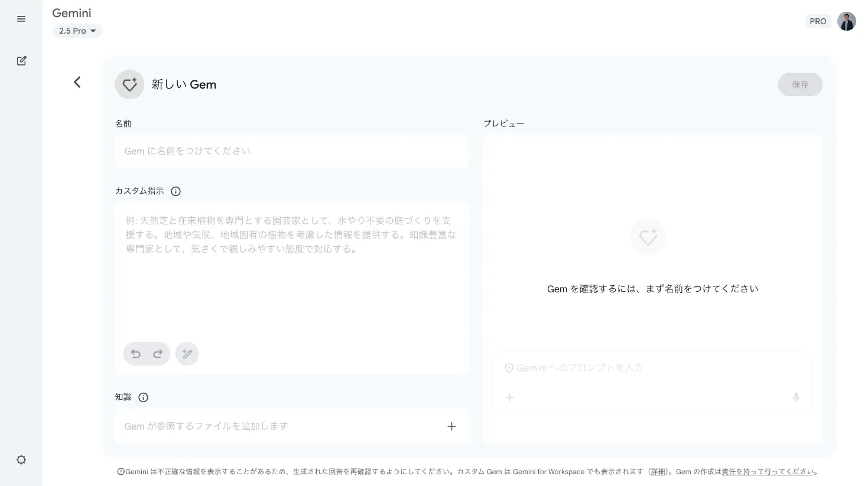The width and height of the screenshot is (868, 486).
Task: Redo the custom instruction edit
Action: click(x=158, y=354)
